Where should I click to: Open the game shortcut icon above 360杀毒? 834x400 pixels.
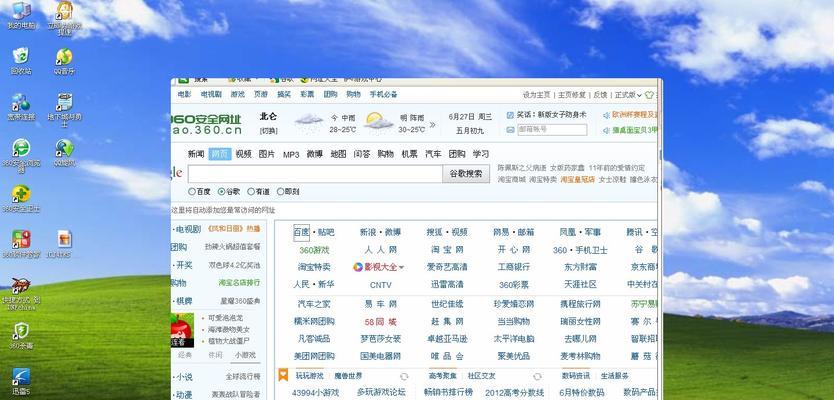pos(21,293)
